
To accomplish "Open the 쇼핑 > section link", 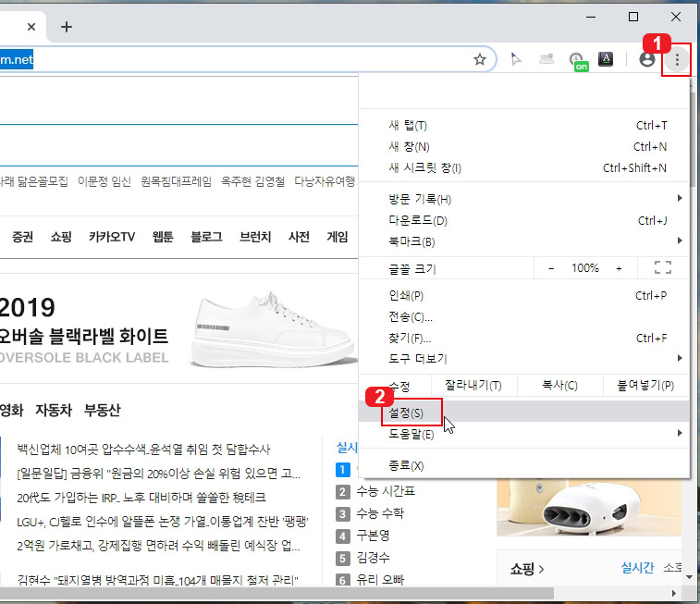I will pyautogui.click(x=527, y=569).
